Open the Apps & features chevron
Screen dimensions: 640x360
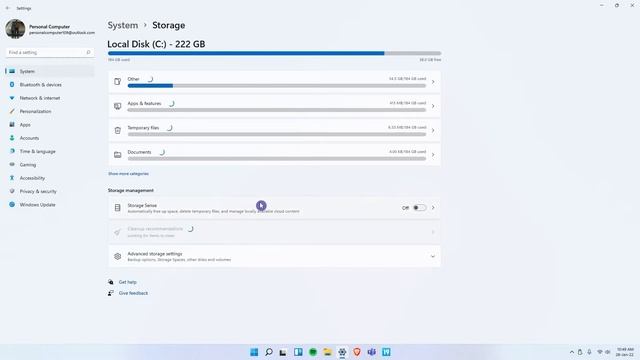(x=433, y=106)
